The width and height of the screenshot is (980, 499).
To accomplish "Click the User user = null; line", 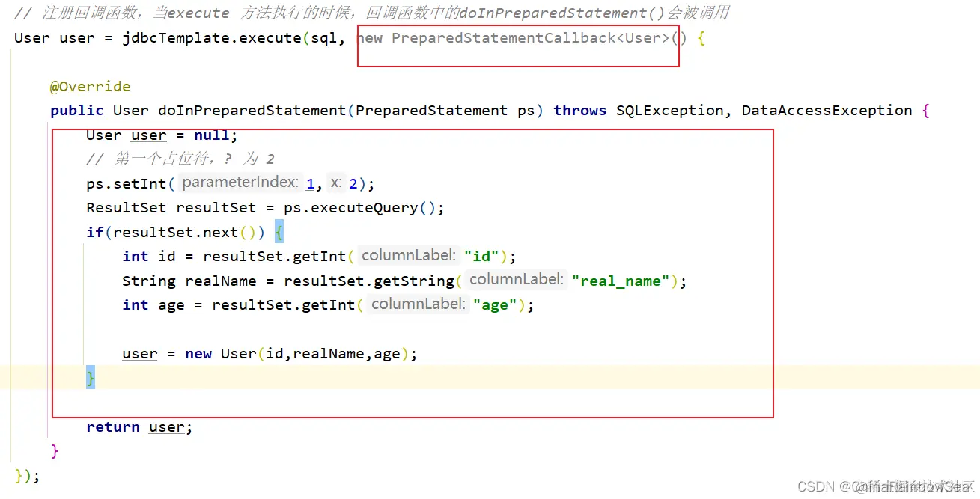I will click(162, 135).
